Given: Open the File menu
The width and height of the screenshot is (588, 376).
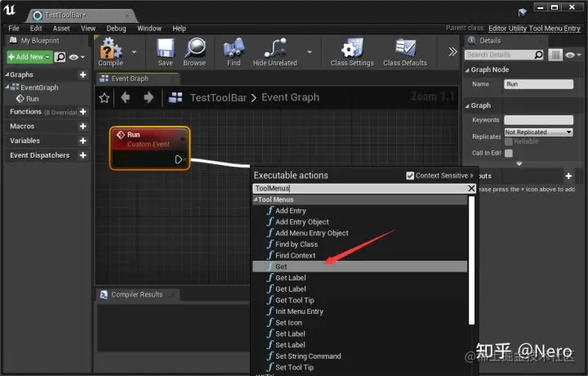Looking at the screenshot, I should [x=14, y=28].
